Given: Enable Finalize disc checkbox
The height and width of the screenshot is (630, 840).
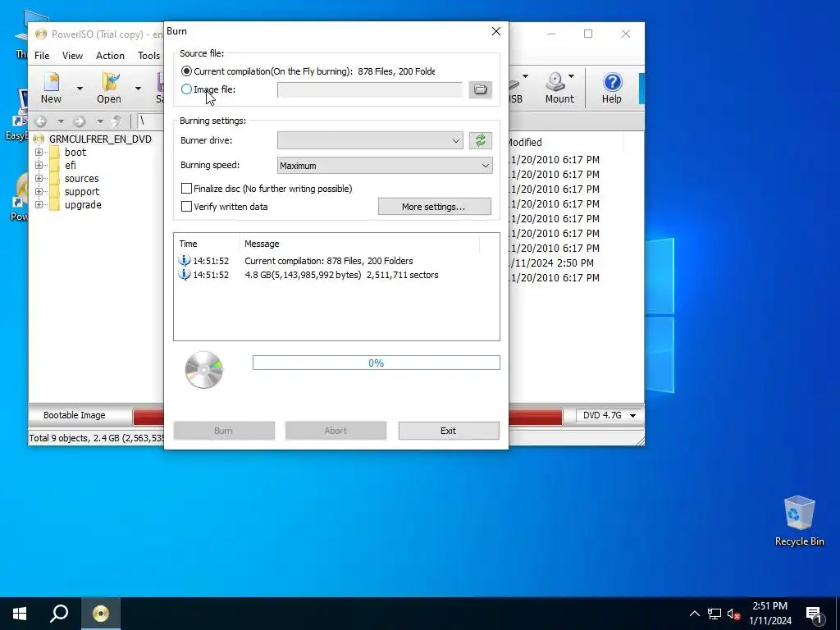Looking at the screenshot, I should (186, 189).
